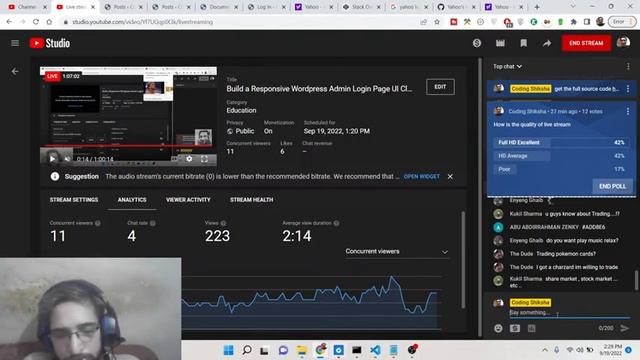Open the browser extensions puzzle icon
The width and height of the screenshot is (640, 360).
click(x=573, y=22)
